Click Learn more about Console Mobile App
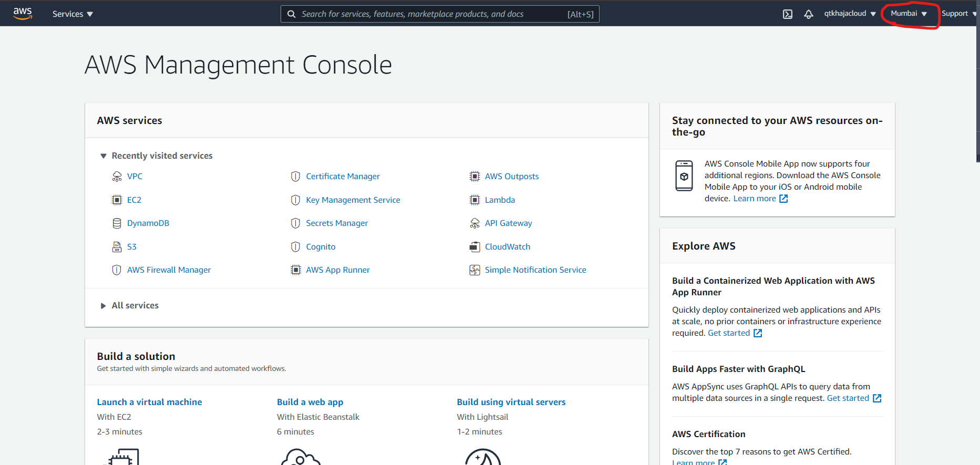The image size is (980, 465). coord(760,199)
